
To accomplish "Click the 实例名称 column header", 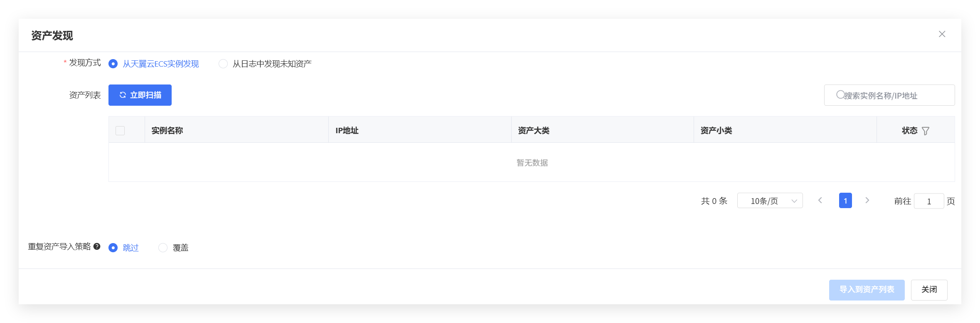I will 167,130.
